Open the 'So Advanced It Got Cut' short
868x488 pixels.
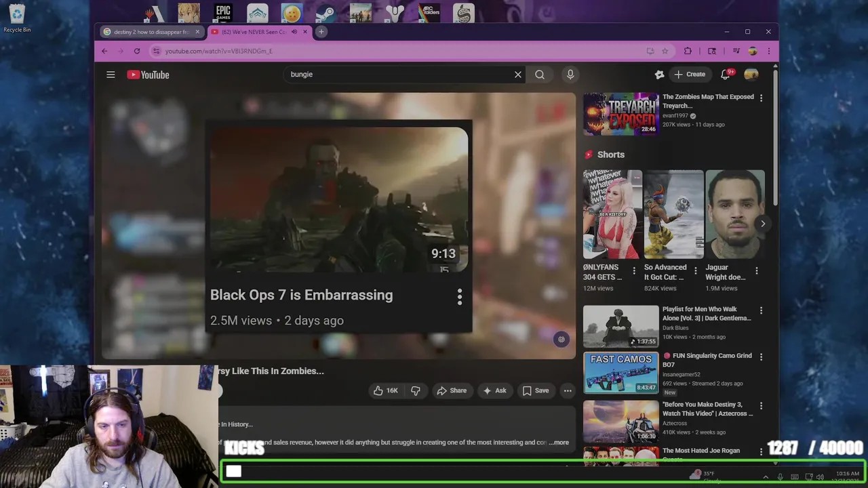[x=673, y=214]
